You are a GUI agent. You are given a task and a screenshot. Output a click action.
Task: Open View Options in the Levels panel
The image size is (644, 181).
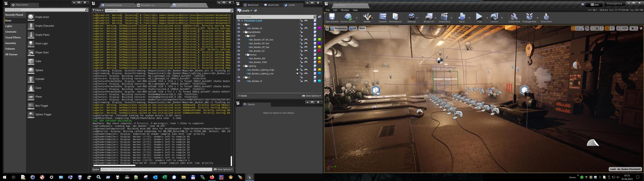coord(312,96)
